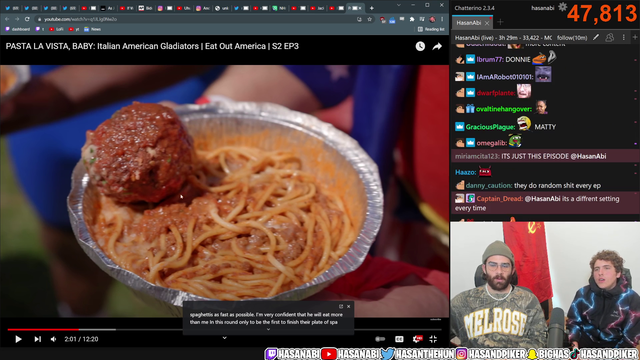Toggle closed captions CC button
Image resolution: width=640 pixels, height=360 pixels.
coord(399,339)
